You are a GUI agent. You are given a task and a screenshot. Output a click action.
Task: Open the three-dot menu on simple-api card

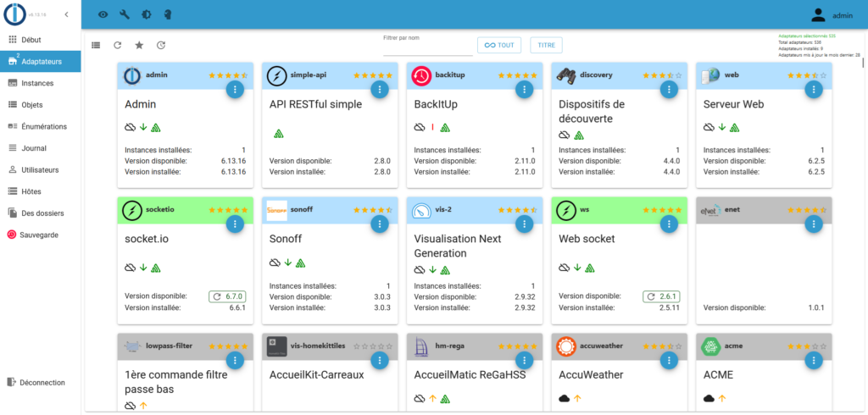click(x=379, y=89)
